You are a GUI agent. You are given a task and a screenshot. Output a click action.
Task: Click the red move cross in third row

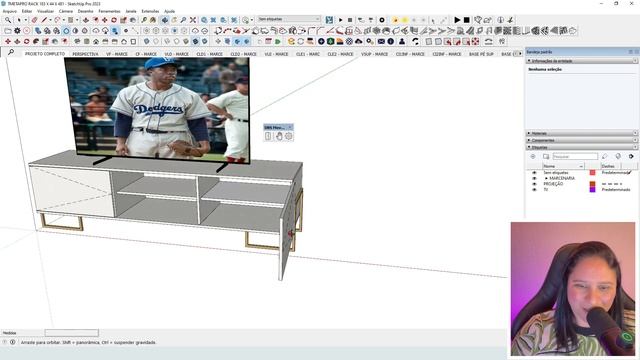point(8,41)
